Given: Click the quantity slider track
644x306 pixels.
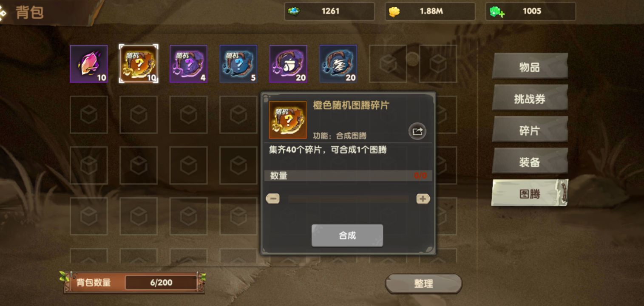Looking at the screenshot, I should pyautogui.click(x=348, y=198).
